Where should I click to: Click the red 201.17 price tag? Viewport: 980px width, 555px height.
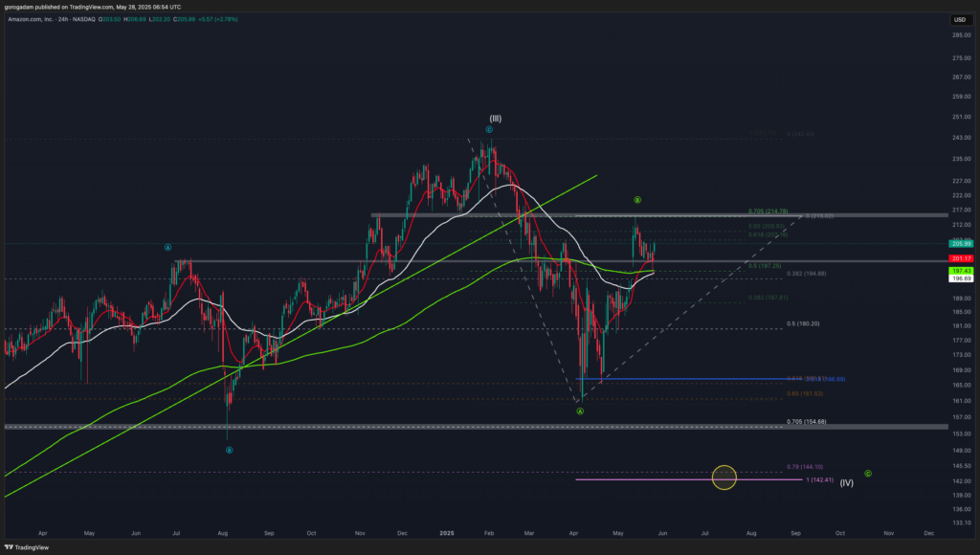[960, 258]
